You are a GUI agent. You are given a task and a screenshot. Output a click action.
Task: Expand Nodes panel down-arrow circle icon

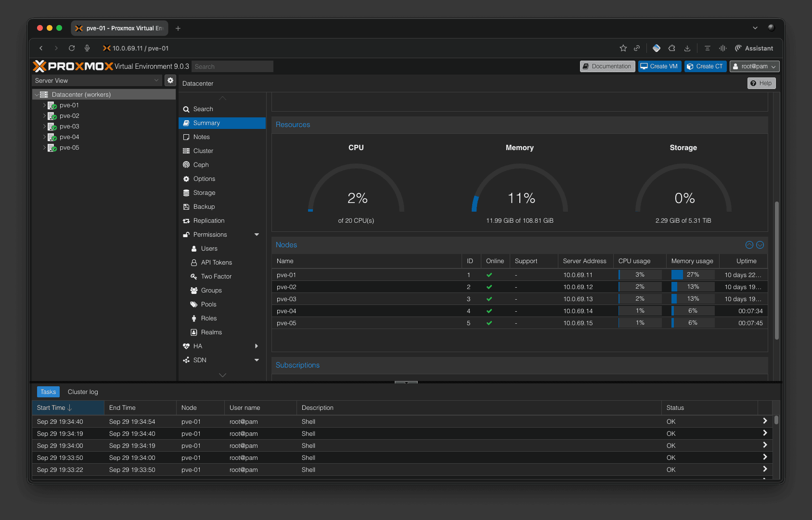[760, 245]
